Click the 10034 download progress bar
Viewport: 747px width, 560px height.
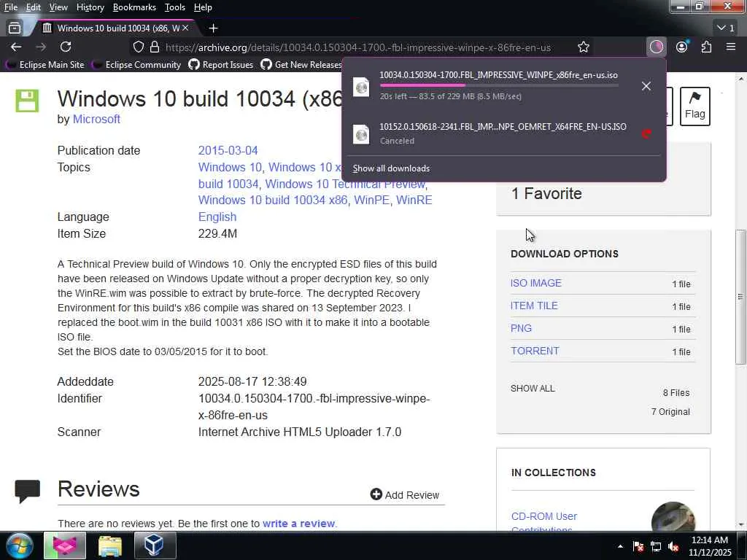pyautogui.click(x=499, y=85)
